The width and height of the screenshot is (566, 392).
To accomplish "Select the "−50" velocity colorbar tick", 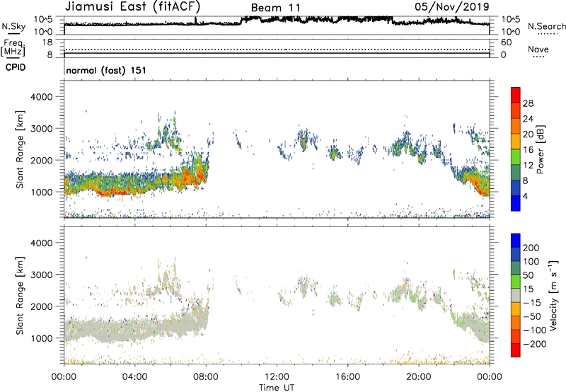I will pos(532,316).
